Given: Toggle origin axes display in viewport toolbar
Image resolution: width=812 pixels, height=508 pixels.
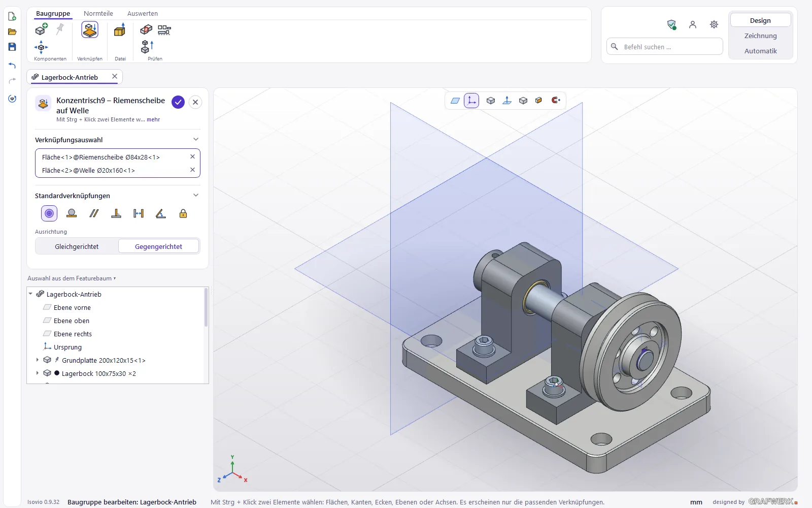Looking at the screenshot, I should [x=471, y=101].
